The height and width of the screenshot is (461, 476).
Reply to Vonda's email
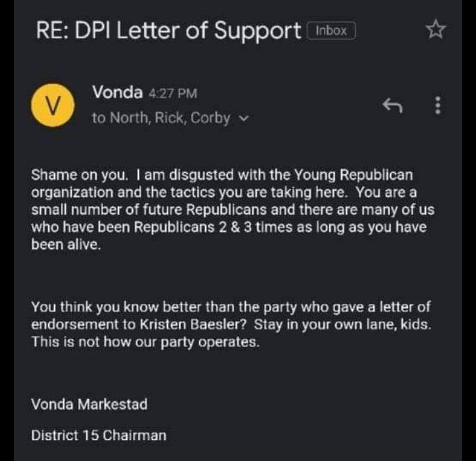(x=393, y=105)
